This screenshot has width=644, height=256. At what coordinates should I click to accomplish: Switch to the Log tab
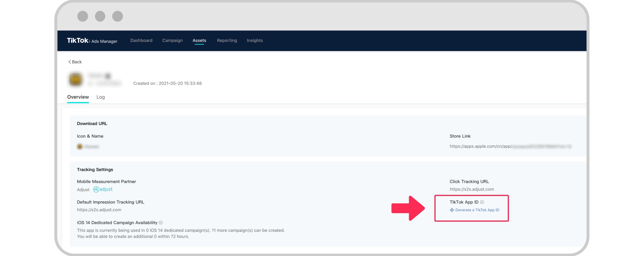tap(100, 97)
